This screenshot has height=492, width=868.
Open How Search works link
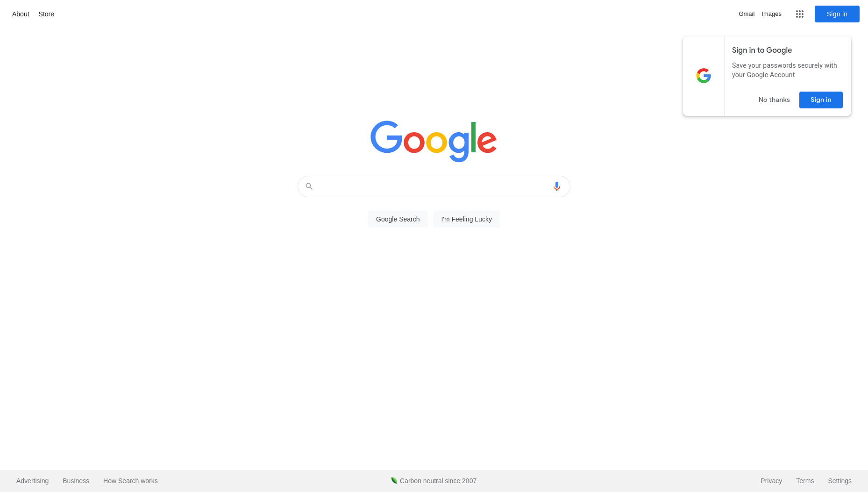click(130, 481)
